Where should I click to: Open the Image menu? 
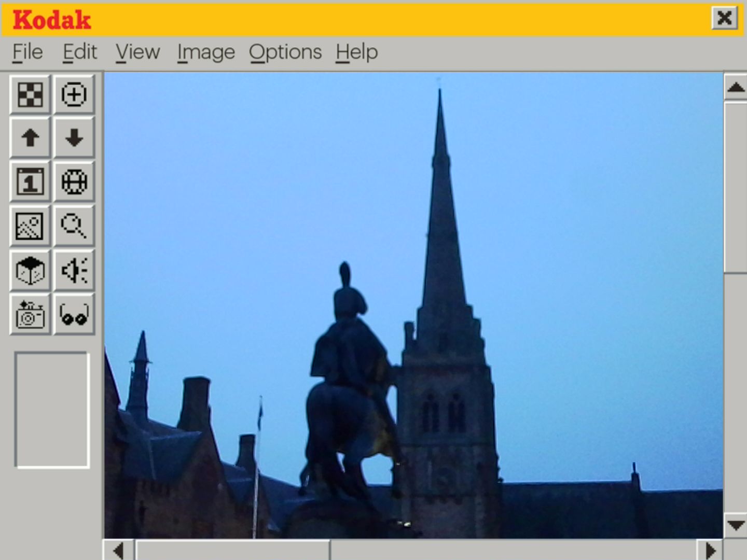coord(206,52)
